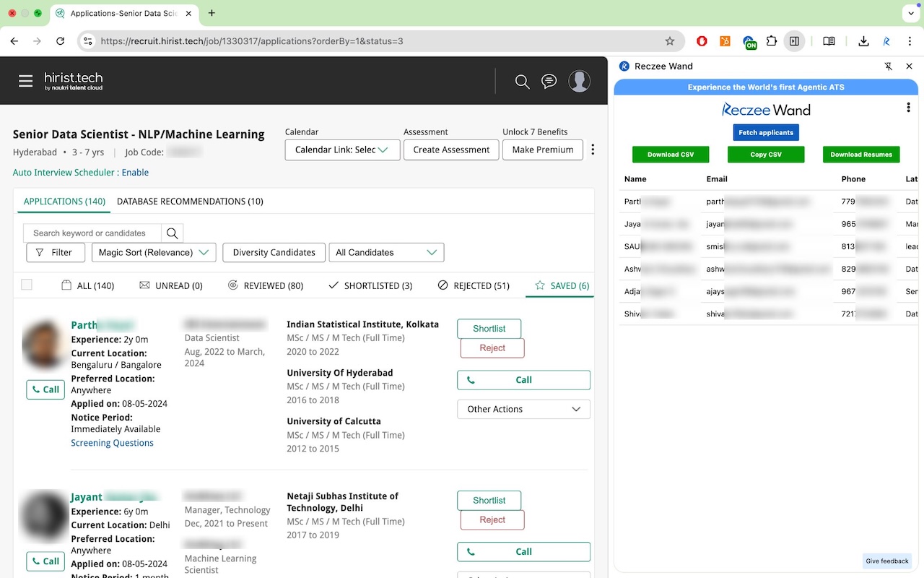
Task: Click the red Opera-style extension icon
Action: pos(702,41)
